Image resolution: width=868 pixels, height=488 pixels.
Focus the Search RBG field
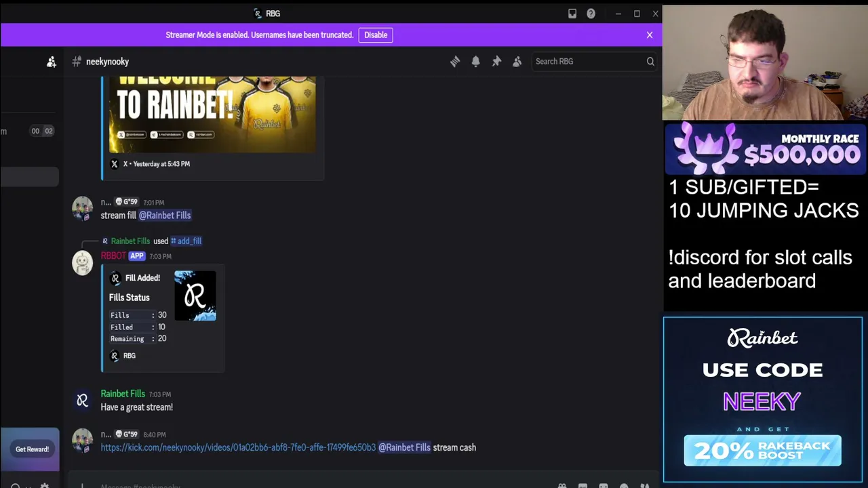[x=595, y=62]
